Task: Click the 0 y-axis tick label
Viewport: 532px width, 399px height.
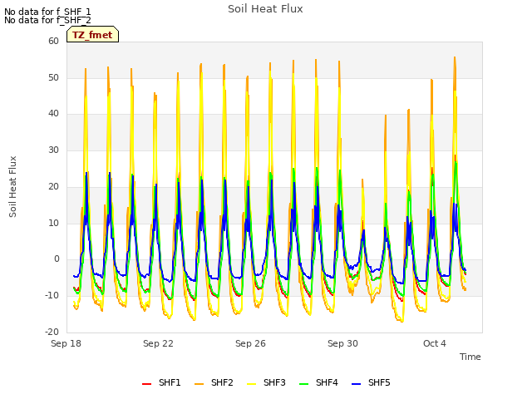Action: coord(57,259)
